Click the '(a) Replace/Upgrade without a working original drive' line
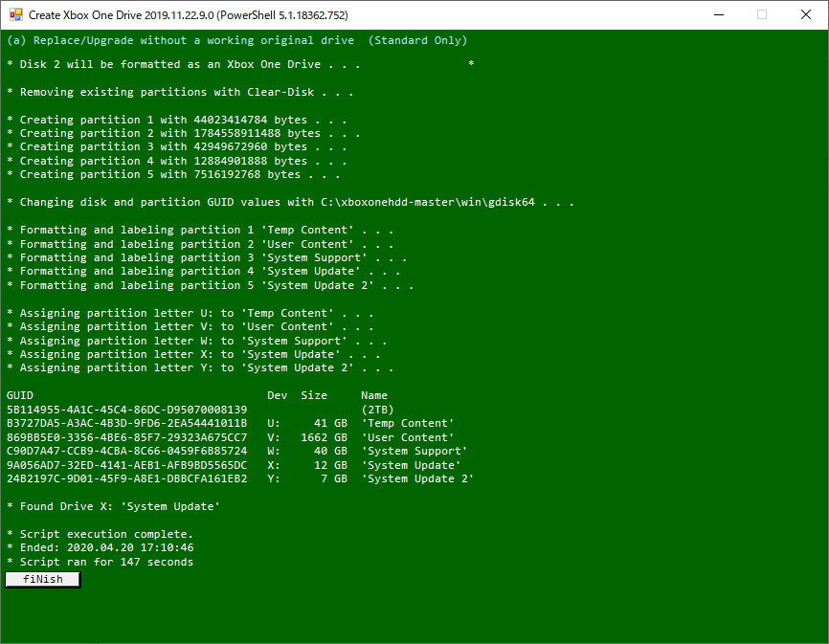The height and width of the screenshot is (644, 829). pos(236,41)
